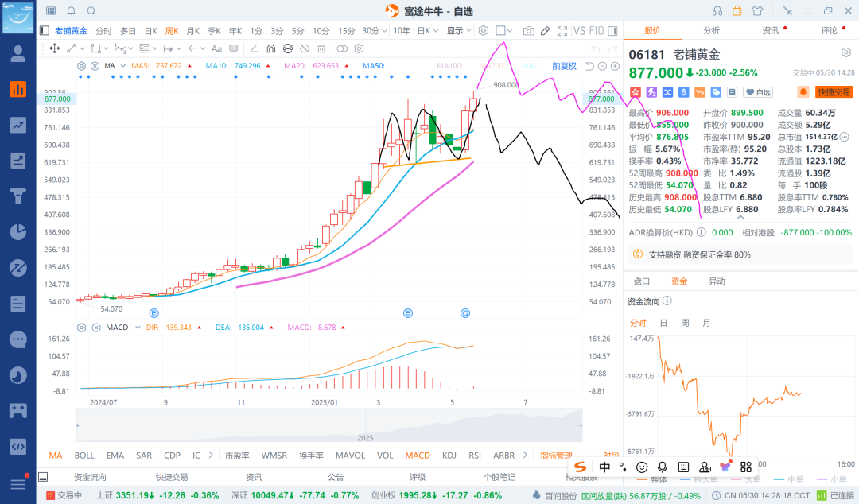The image size is (859, 504).
Task: Remove the MACD indicator with its X icon
Action: [96, 328]
